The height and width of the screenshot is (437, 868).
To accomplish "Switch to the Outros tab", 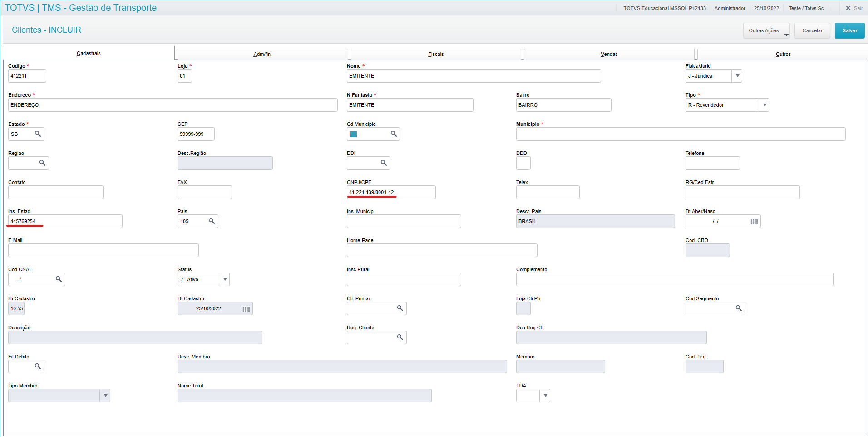I will click(x=783, y=54).
